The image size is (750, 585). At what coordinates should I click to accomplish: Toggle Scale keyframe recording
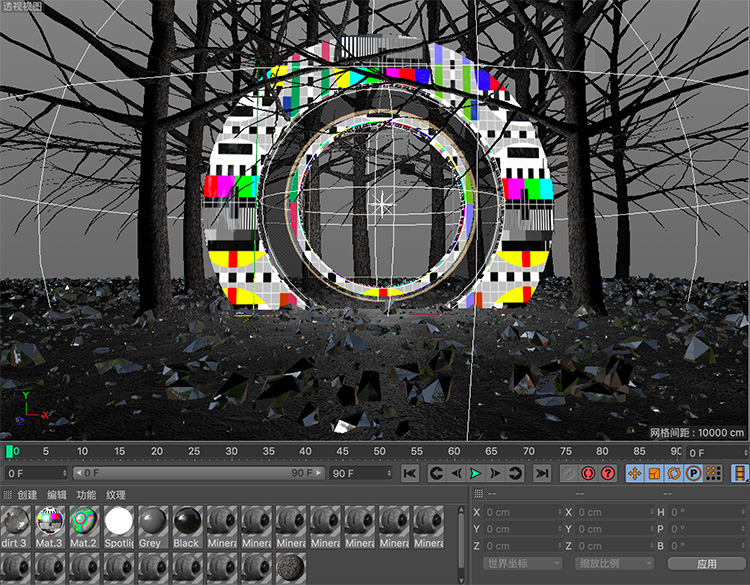click(654, 473)
